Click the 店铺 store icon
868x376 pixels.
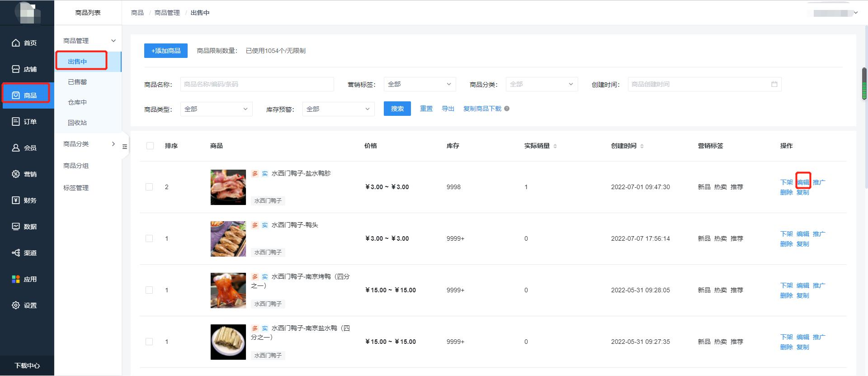(x=16, y=69)
